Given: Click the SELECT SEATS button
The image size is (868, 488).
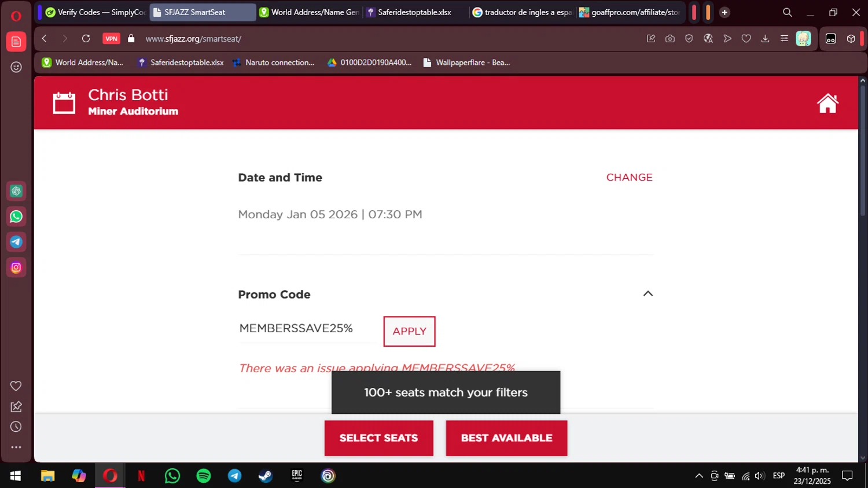Looking at the screenshot, I should click(378, 438).
